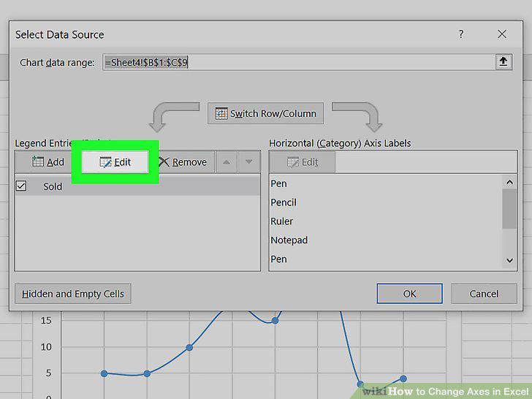Click the chart data point at value 10
Image resolution: width=532 pixels, height=399 pixels.
[x=189, y=347]
